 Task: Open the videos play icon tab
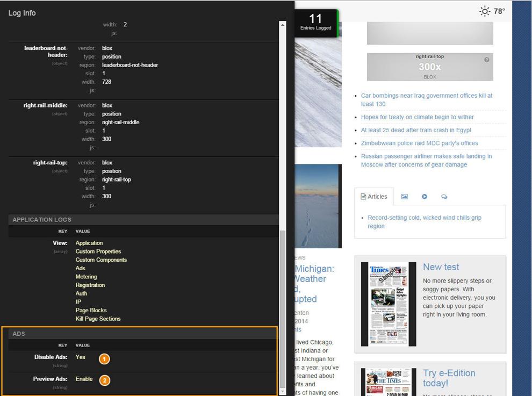(x=424, y=197)
